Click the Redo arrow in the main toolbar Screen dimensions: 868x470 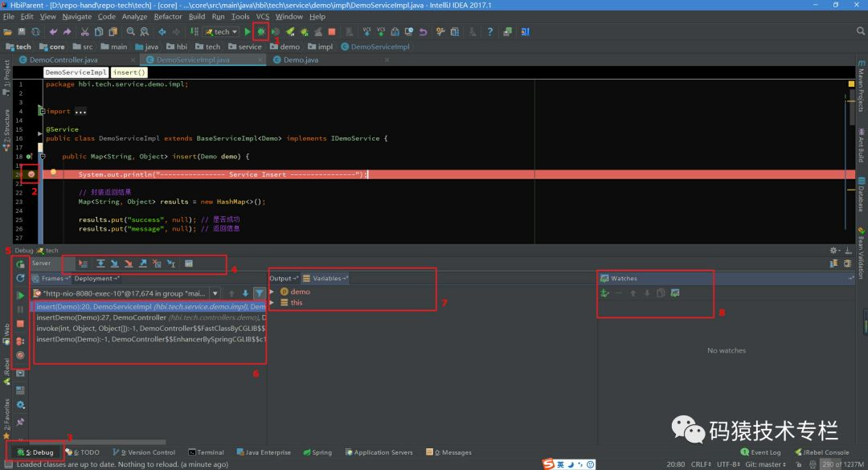[67, 32]
